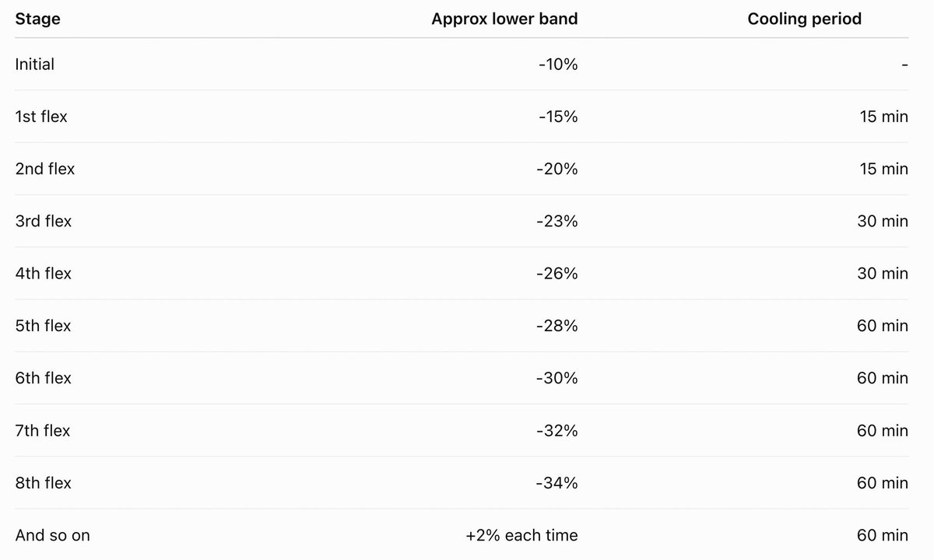The height and width of the screenshot is (560, 934).
Task: Select the 1st flex row label
Action: 41,117
